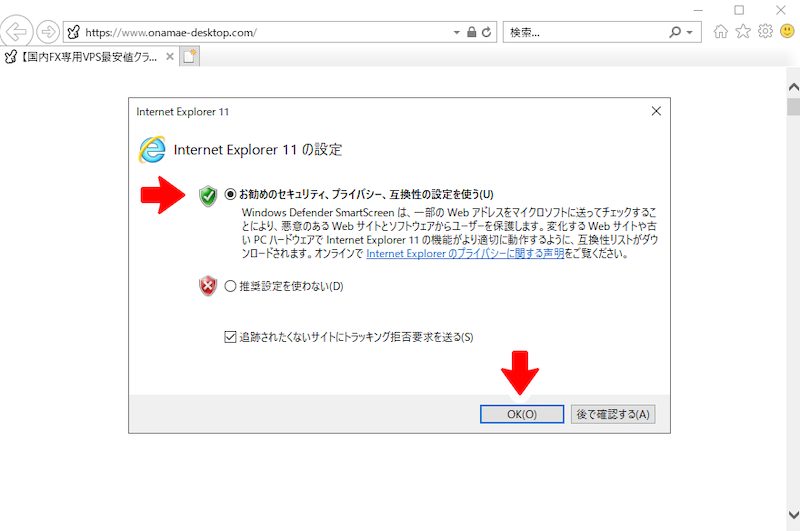
Task: Click the lock security icon in address bar
Action: tap(472, 32)
